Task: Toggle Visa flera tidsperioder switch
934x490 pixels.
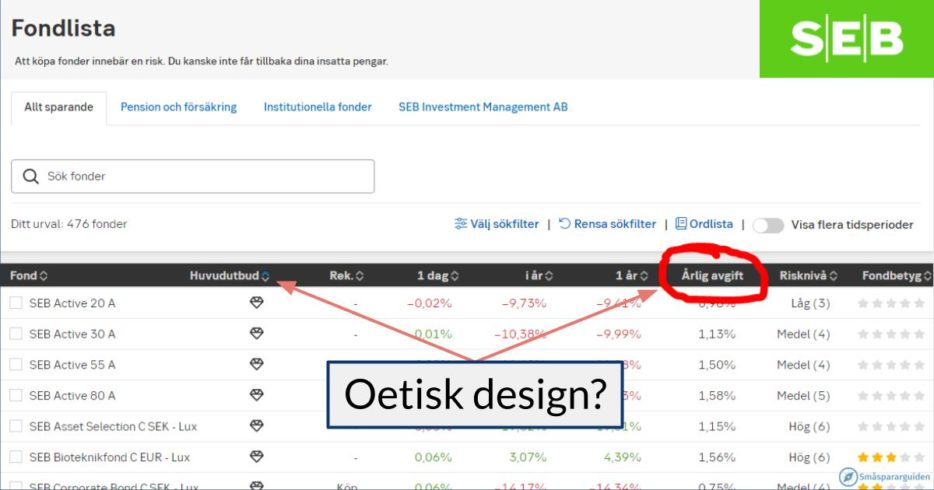Action: click(x=768, y=225)
